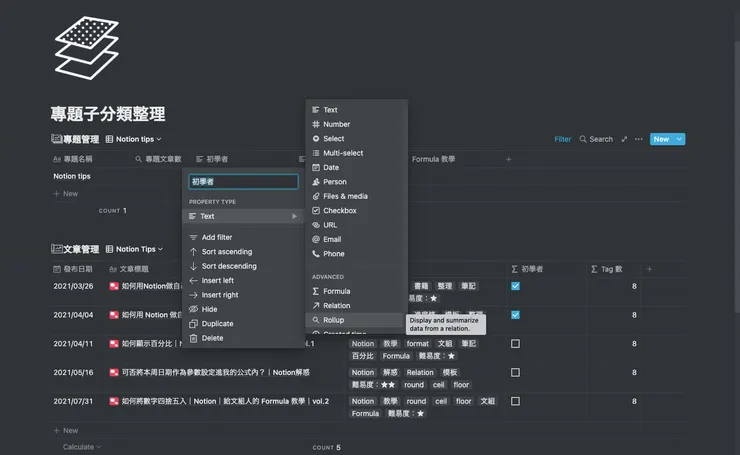Click the Hide eye icon
Image resolution: width=740 pixels, height=455 pixels.
pos(193,309)
